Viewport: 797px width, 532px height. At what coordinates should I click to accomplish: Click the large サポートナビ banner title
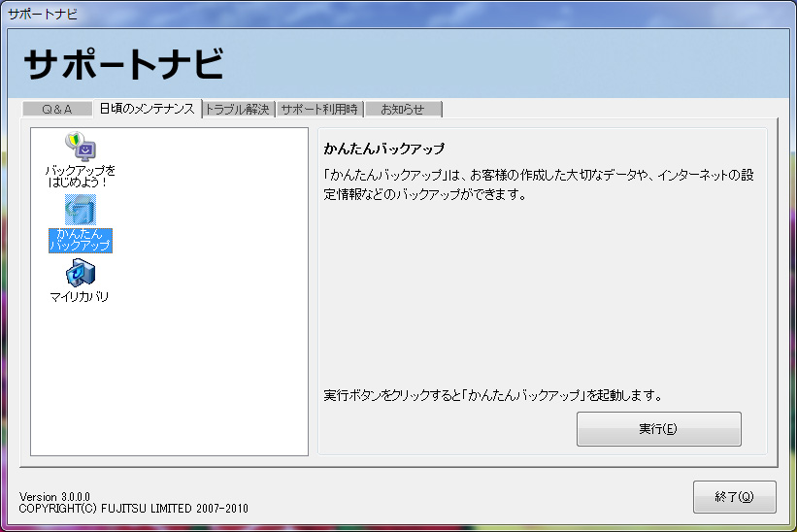click(123, 64)
